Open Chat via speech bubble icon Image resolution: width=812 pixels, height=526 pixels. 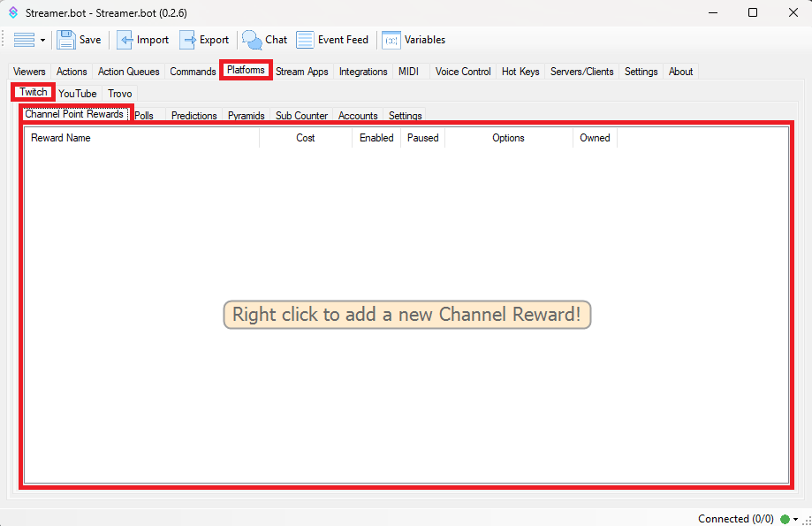pos(253,40)
